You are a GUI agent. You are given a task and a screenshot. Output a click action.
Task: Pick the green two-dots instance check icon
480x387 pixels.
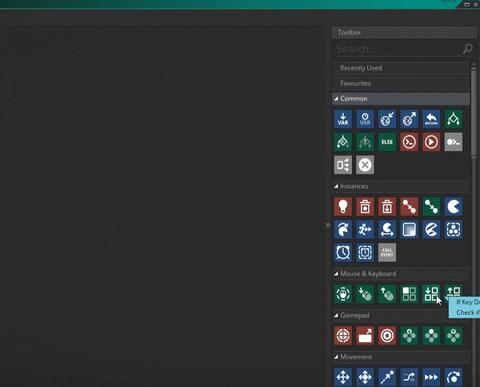coord(431,207)
